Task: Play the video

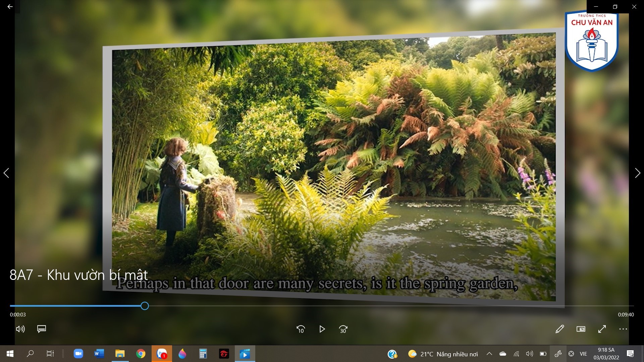Action: pyautogui.click(x=322, y=329)
